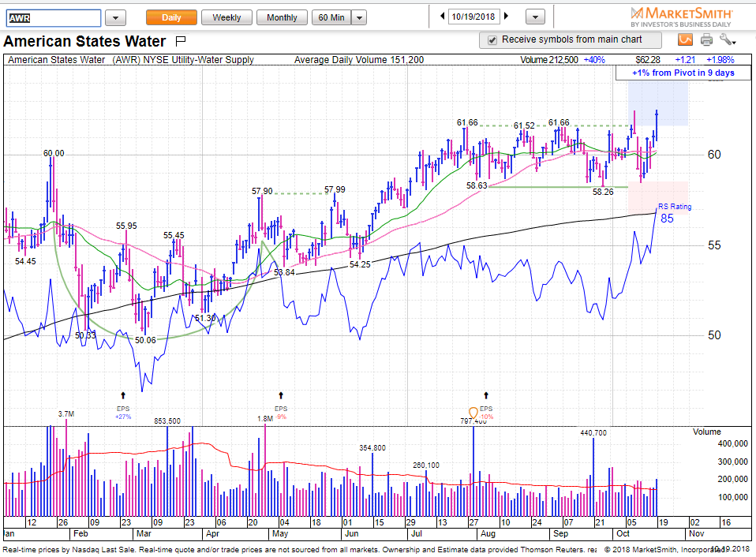Click the 50.06 low price label
Image resolution: width=756 pixels, height=557 pixels.
[145, 340]
